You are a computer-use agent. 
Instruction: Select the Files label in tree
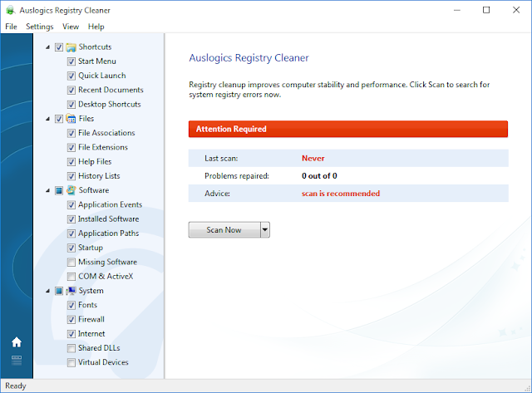[x=86, y=118]
